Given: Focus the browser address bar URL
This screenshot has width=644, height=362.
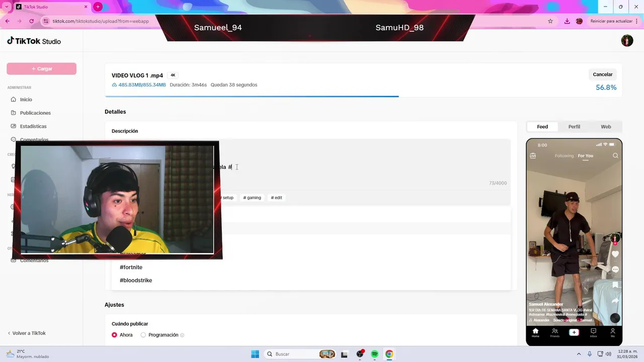Looking at the screenshot, I should [101, 21].
